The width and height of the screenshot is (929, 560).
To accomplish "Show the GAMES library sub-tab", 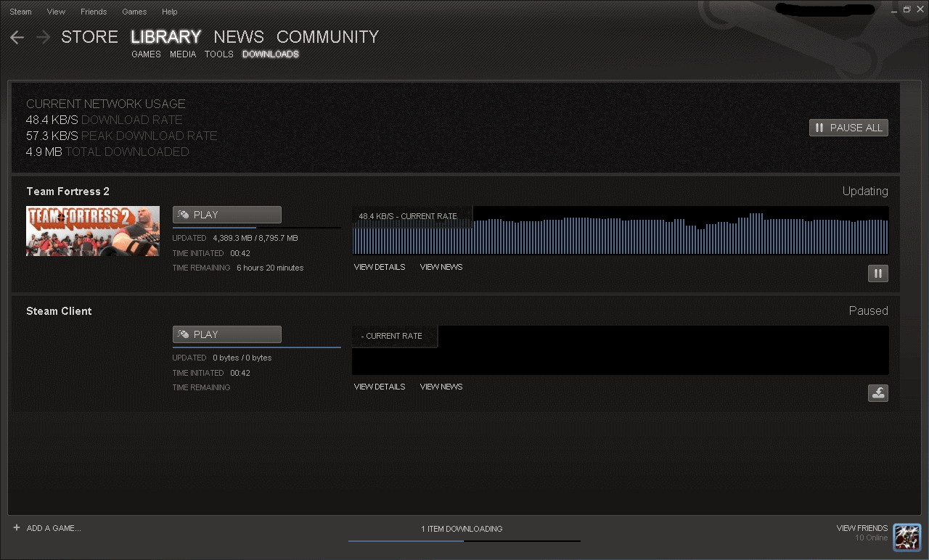I will [x=146, y=54].
